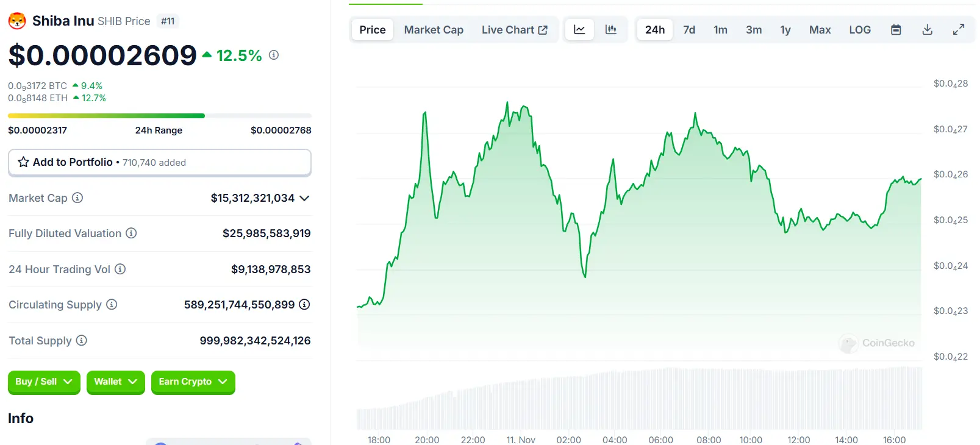Screen dimensions: 980x445
Task: Select the 3m time range
Action: [754, 29]
